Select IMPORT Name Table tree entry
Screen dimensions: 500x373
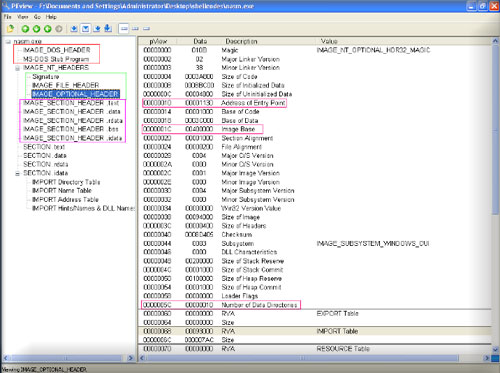pyautogui.click(x=62, y=191)
